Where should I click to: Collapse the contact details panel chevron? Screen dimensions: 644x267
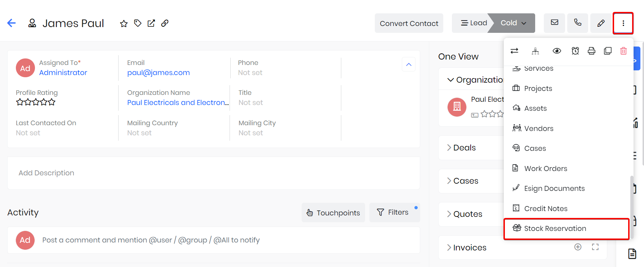point(409,65)
